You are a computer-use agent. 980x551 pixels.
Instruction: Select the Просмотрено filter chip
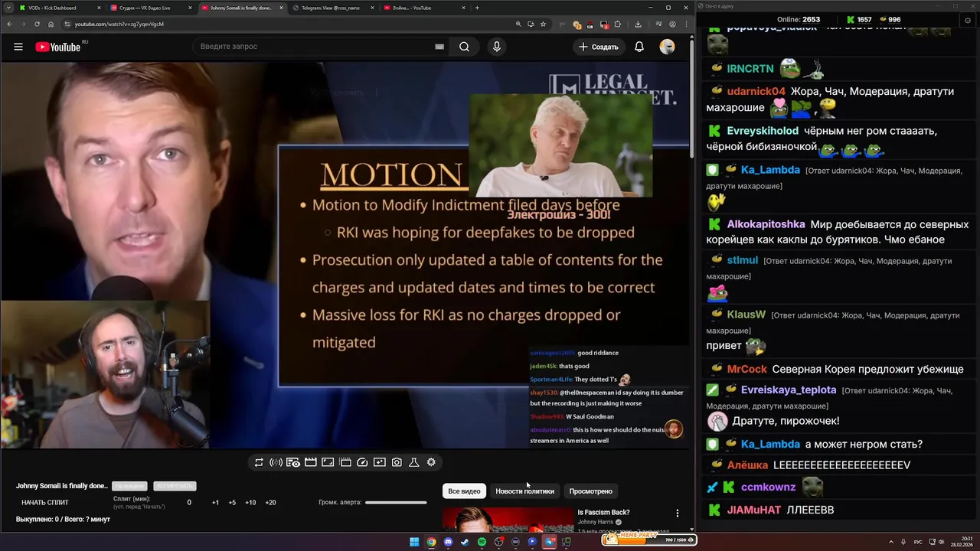[590, 491]
